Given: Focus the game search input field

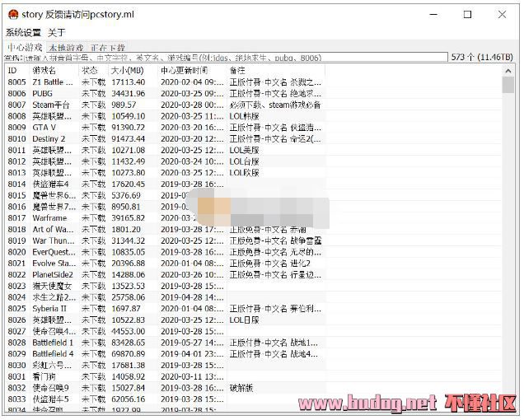Looking at the screenshot, I should 234,58.
